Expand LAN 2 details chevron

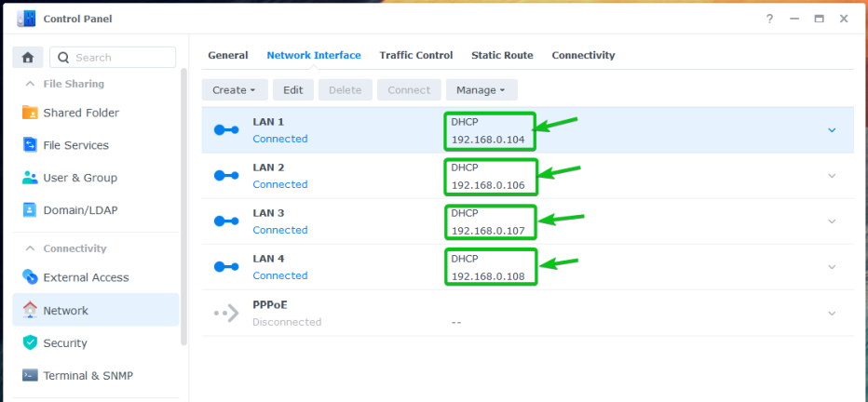click(x=832, y=175)
